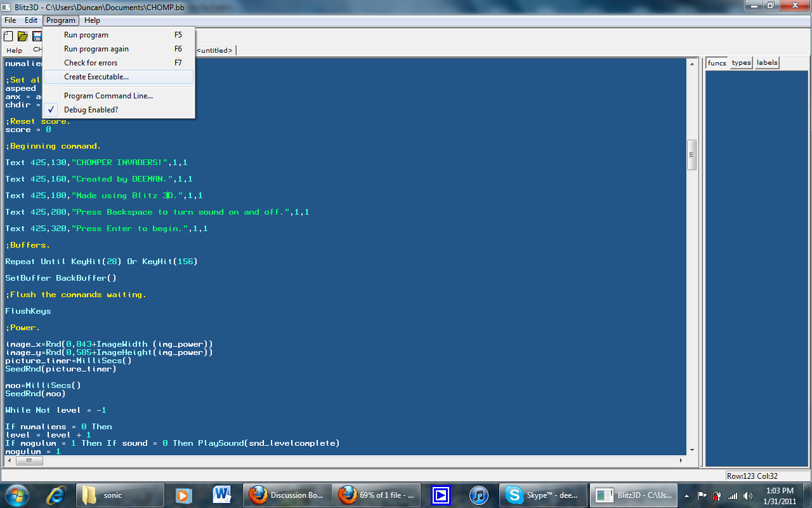Switch to Firefox Discussion Board window
Image resolution: width=812 pixels, height=508 pixels.
287,495
